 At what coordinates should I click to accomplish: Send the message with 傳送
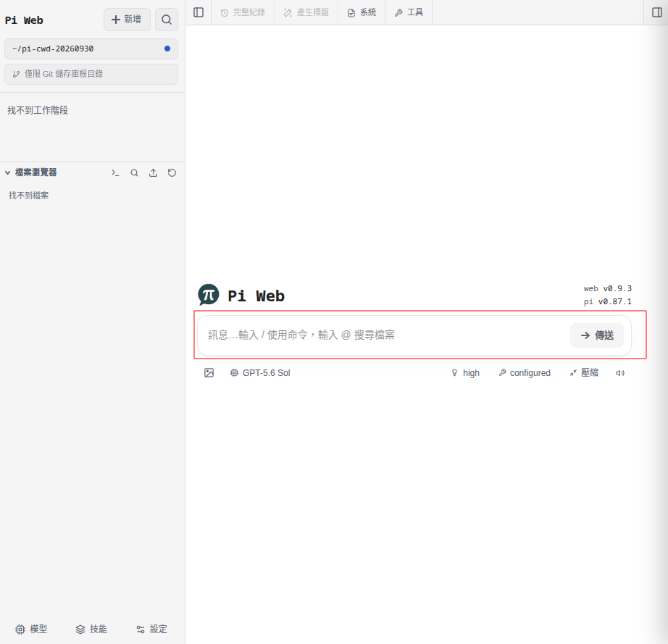point(597,335)
